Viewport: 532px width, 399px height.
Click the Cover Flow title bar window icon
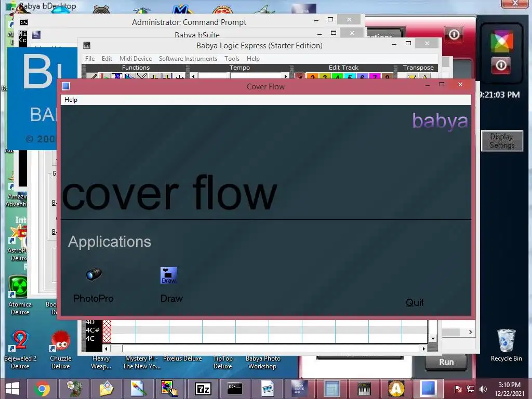(66, 86)
